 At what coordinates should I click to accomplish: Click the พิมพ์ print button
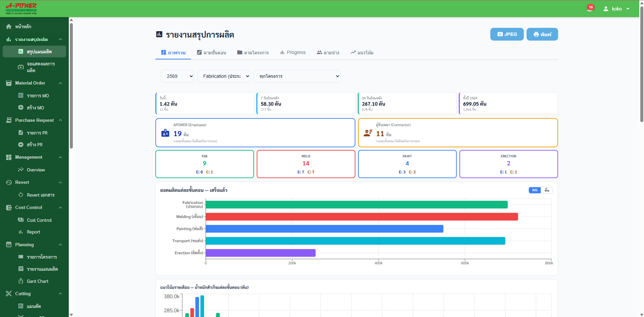tap(542, 34)
